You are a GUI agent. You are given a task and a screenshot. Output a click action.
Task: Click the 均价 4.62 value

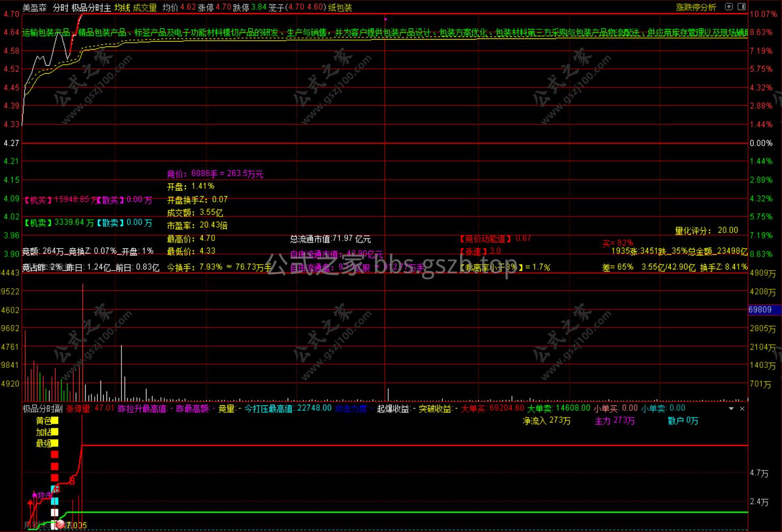tap(179, 7)
